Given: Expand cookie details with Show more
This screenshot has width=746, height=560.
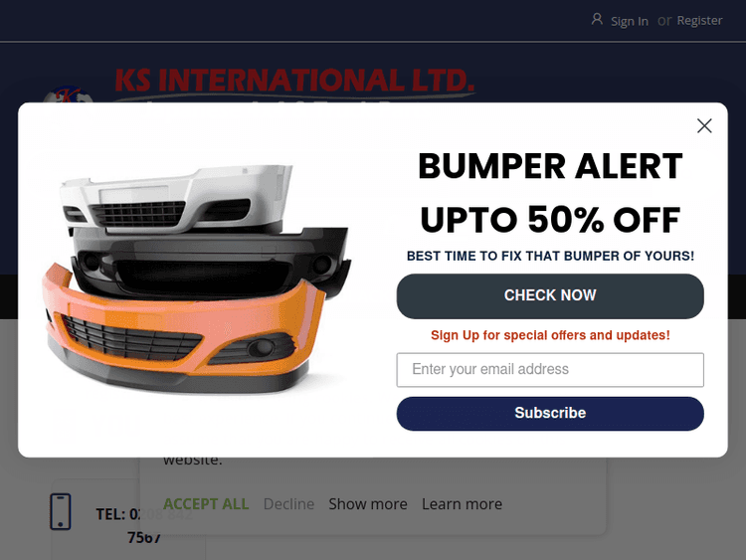Looking at the screenshot, I should pos(368,504).
